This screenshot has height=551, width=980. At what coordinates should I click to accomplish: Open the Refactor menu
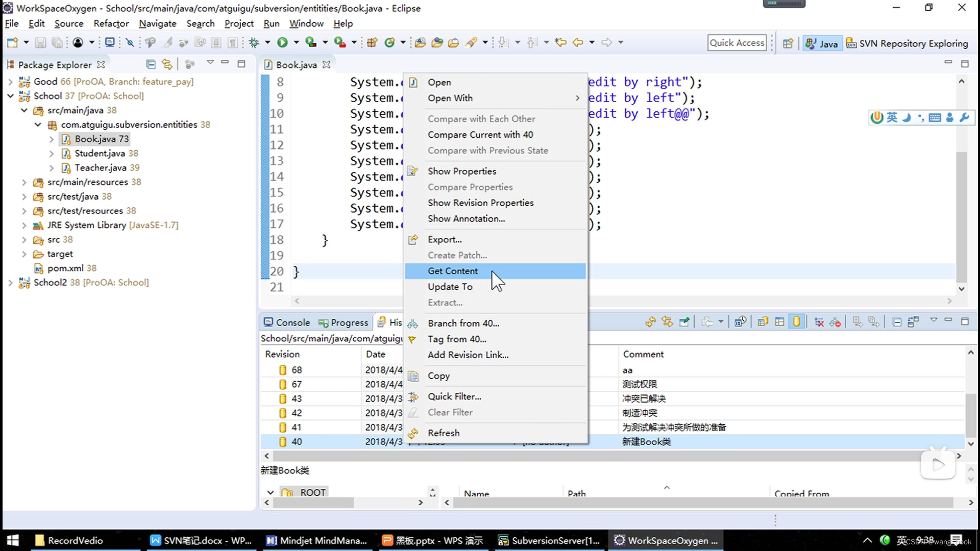[x=111, y=23]
